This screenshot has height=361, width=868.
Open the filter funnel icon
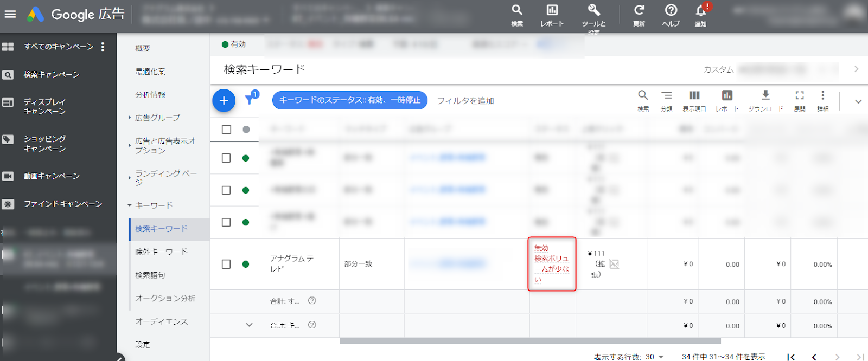250,99
